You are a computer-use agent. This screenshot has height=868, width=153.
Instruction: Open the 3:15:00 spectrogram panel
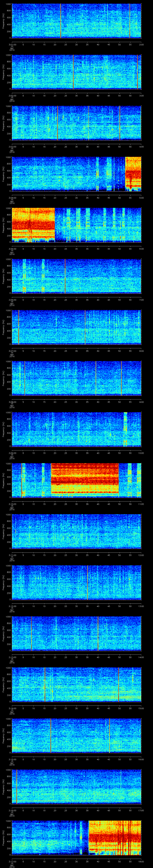[x=77, y=736]
